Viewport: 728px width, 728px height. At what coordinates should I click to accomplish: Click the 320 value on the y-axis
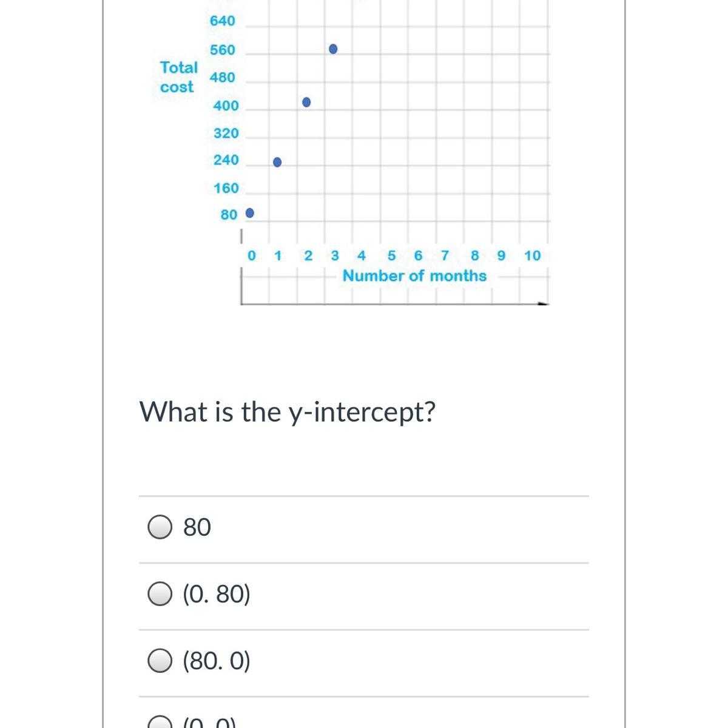pos(226,133)
